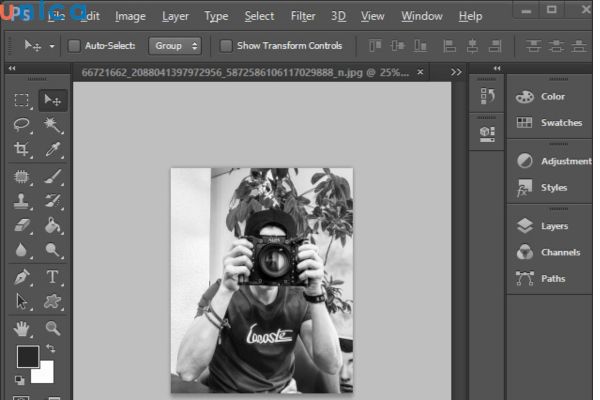Open the Edit menu
This screenshot has height=400, width=600.
coord(90,16)
